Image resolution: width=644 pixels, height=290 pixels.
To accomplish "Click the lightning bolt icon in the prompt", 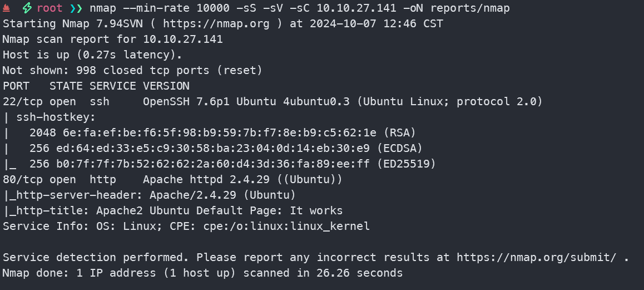I will [27, 8].
